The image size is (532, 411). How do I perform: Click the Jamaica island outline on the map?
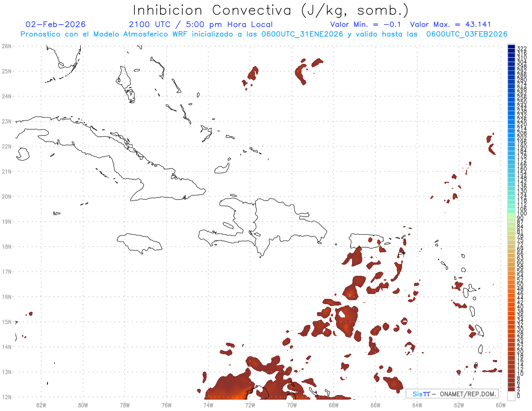point(140,243)
